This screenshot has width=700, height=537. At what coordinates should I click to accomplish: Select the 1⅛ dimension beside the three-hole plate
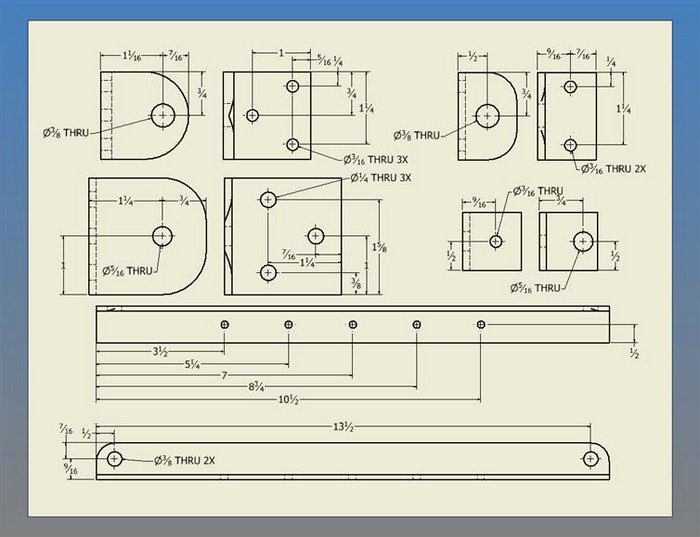point(378,246)
